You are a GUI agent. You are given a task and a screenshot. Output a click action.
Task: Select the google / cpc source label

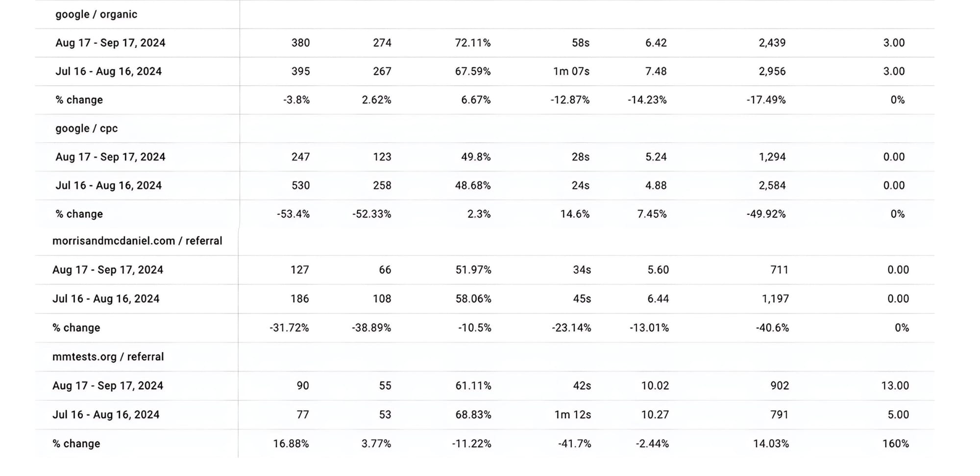(87, 128)
